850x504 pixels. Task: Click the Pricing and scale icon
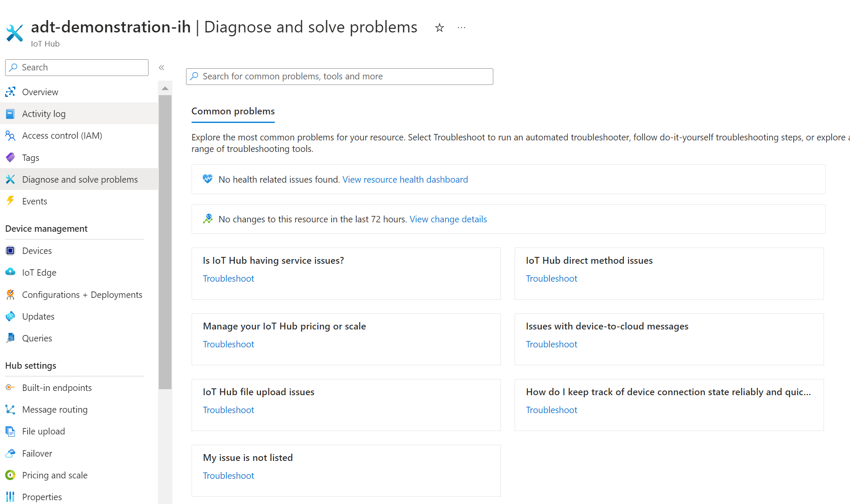[10, 475]
